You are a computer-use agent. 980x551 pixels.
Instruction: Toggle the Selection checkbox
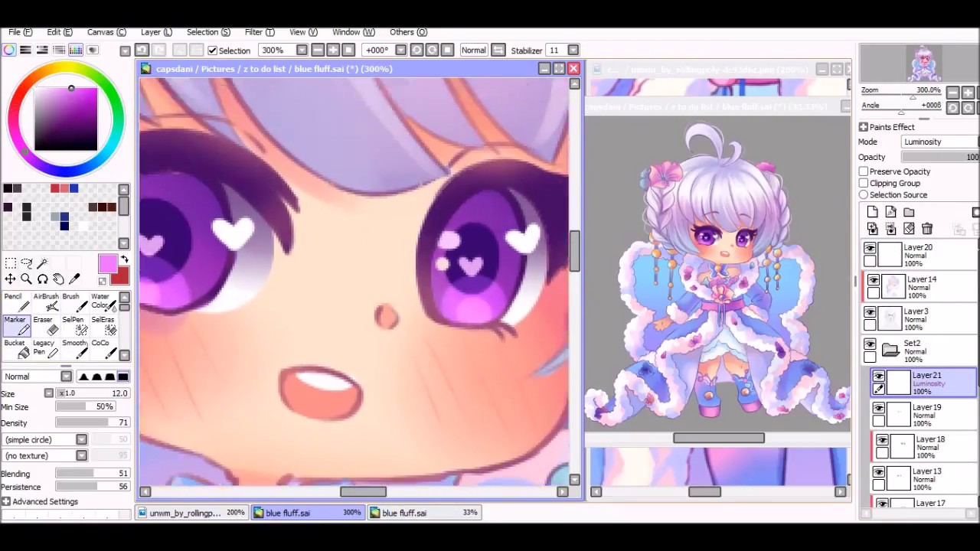(x=213, y=51)
